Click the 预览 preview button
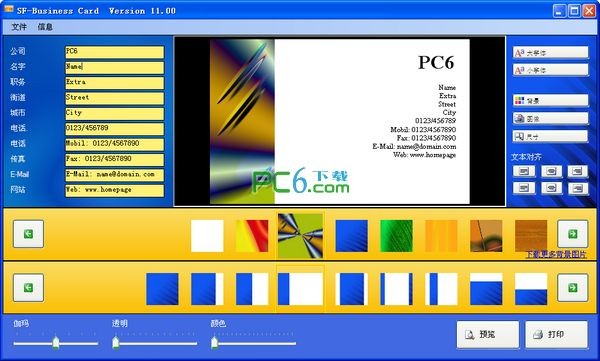The image size is (600, 361). [x=488, y=334]
